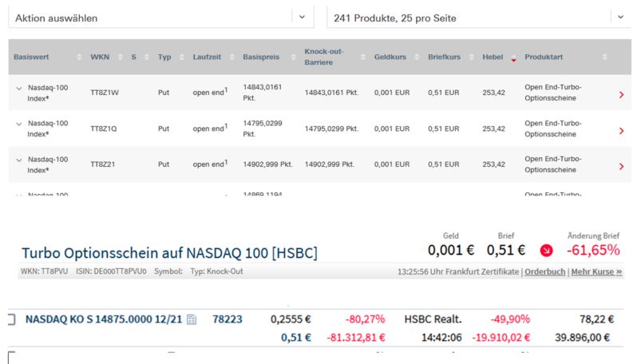Sort table by Briefkurs column
633x364 pixels.
471,57
